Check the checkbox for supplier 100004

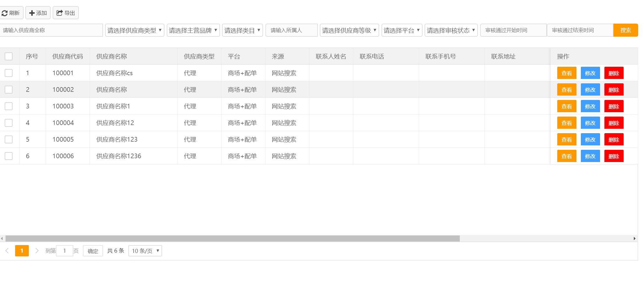(8, 123)
